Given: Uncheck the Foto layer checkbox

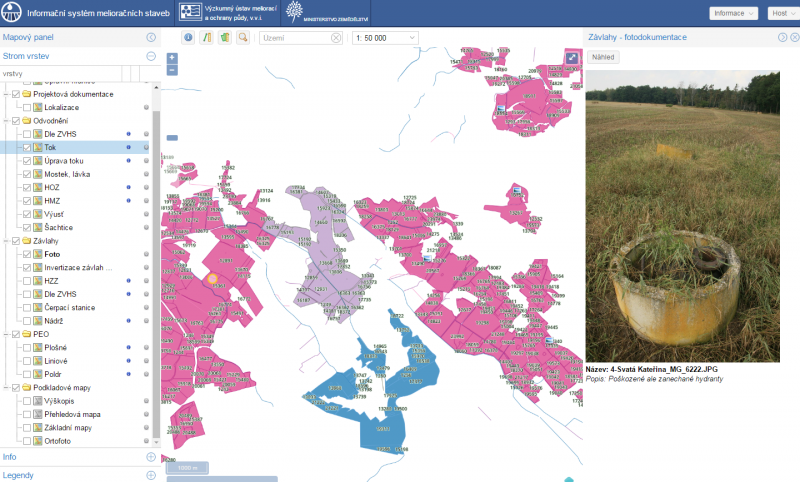Looking at the screenshot, I should click(27, 255).
